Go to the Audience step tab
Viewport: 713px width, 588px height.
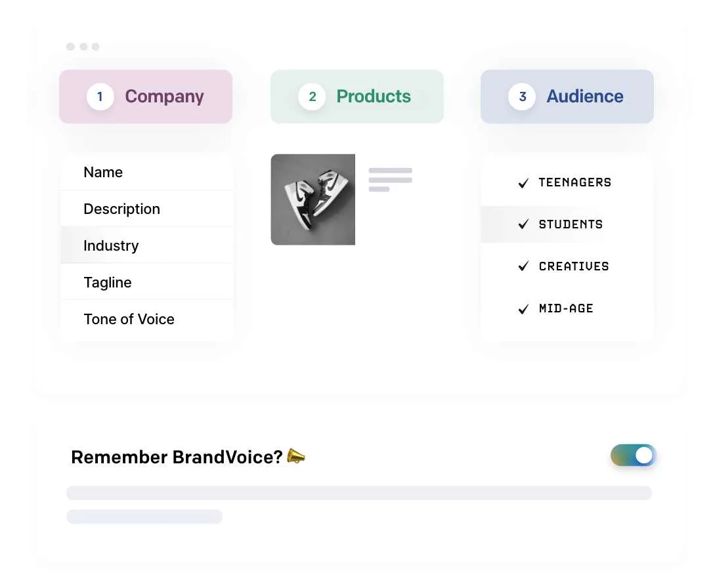click(567, 96)
